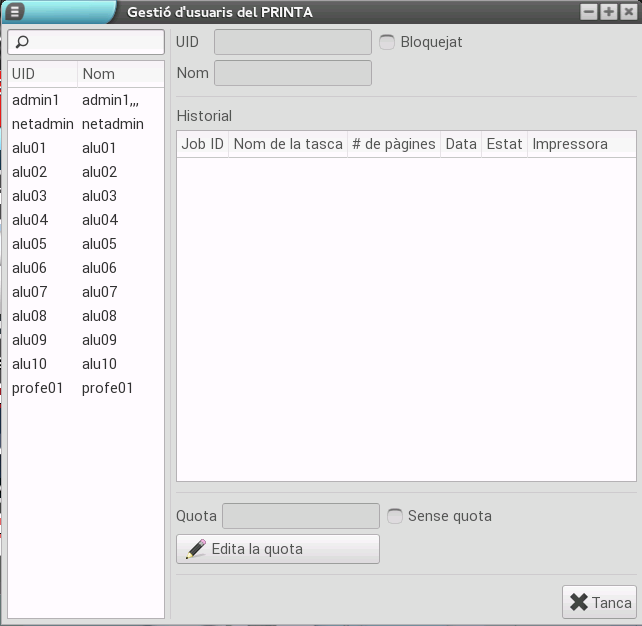Select user alu05 in the list
This screenshot has width=642, height=626.
pyautogui.click(x=30, y=244)
